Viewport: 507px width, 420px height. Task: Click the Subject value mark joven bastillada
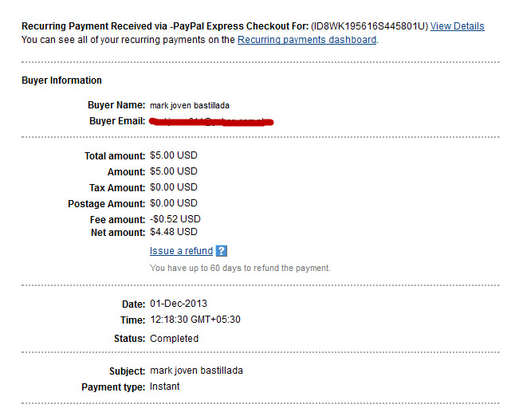(196, 371)
